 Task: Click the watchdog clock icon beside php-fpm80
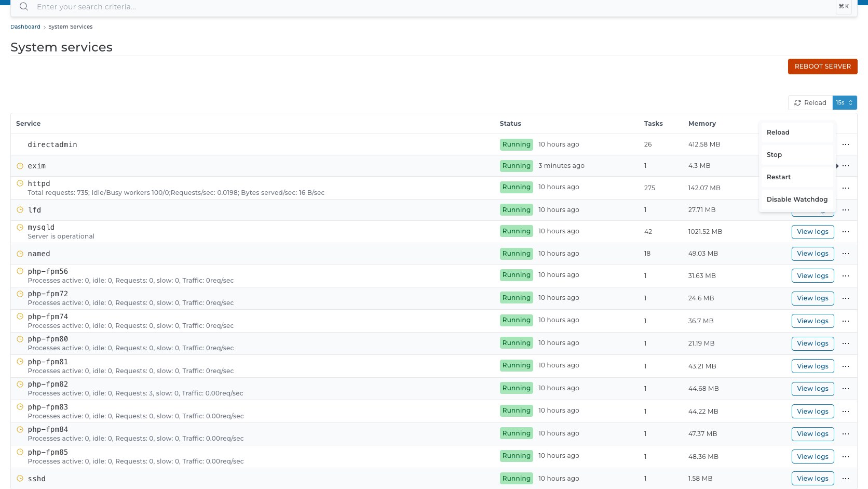click(x=20, y=339)
